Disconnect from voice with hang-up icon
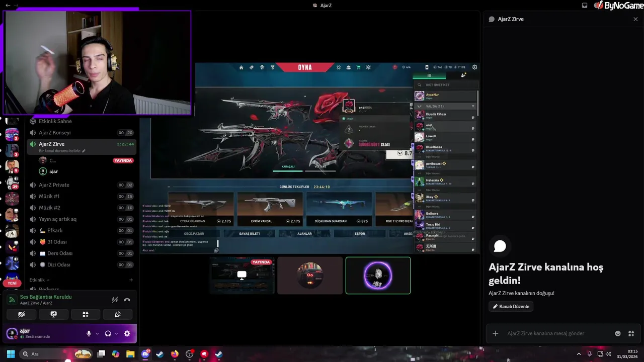Viewport: 644px width, 362px height. click(127, 300)
